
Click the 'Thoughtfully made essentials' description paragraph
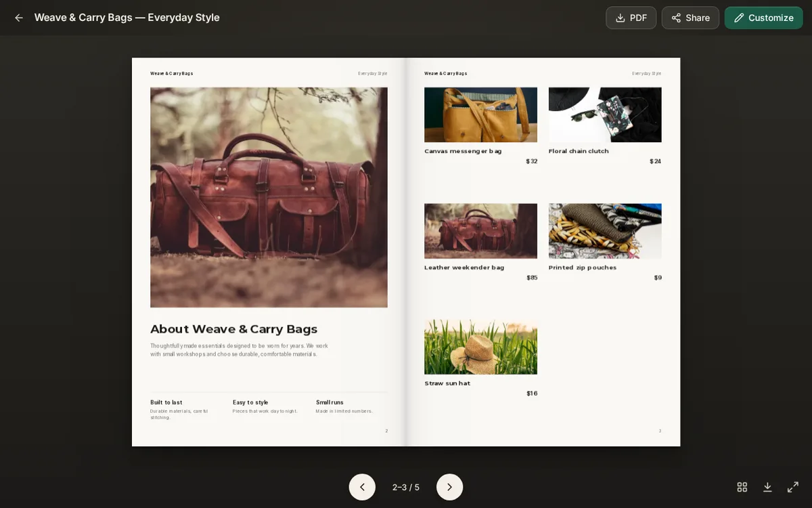(x=239, y=350)
